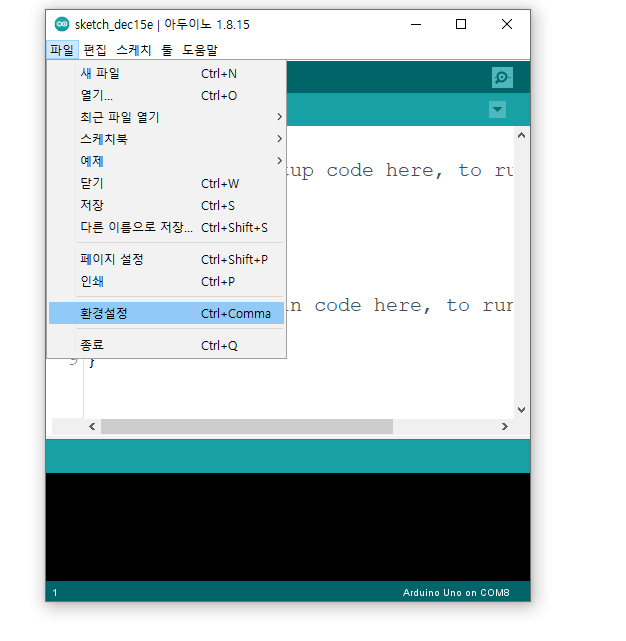Select 닫기 menu entry

[166, 184]
